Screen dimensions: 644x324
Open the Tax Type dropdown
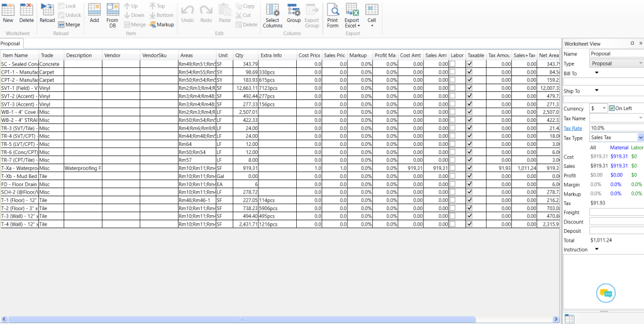click(x=640, y=137)
